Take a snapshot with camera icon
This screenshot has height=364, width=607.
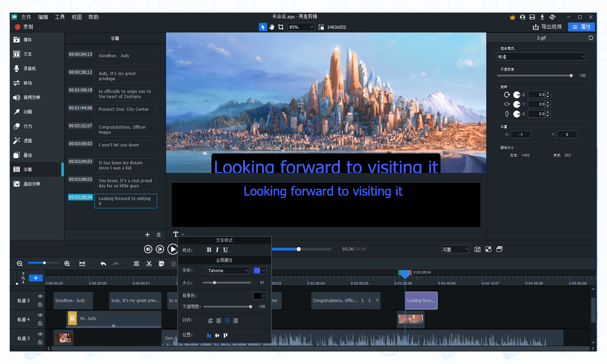coord(478,250)
